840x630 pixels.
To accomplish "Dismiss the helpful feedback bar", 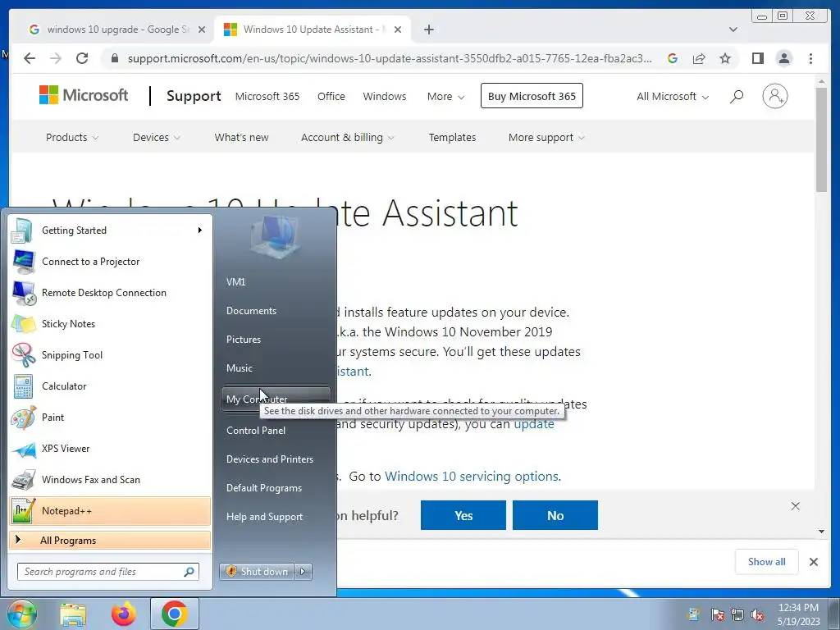I will click(x=795, y=506).
